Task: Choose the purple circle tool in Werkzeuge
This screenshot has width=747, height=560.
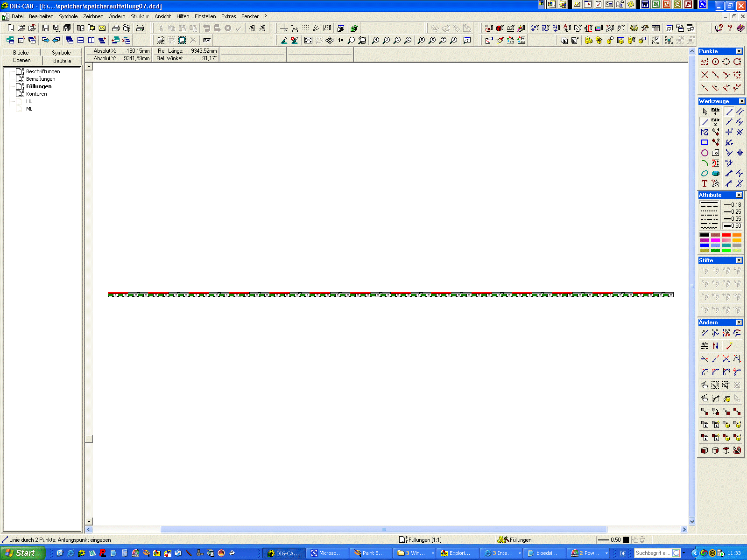Action: point(705,153)
